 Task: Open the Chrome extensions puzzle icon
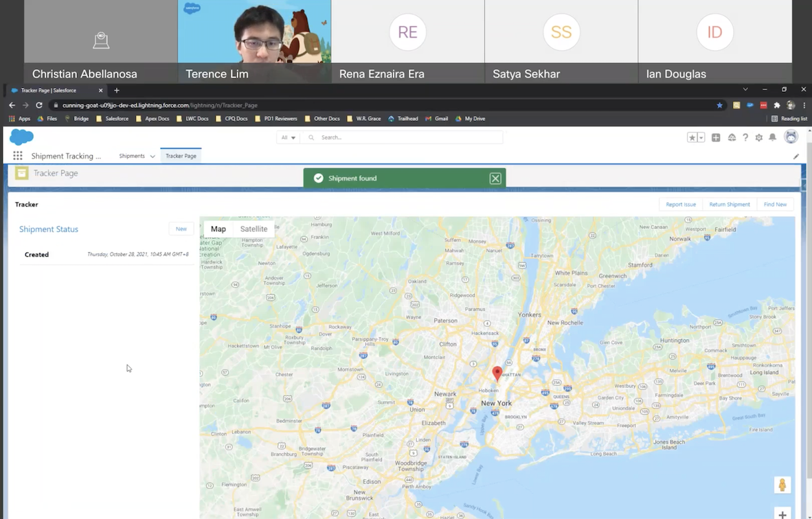click(x=777, y=105)
